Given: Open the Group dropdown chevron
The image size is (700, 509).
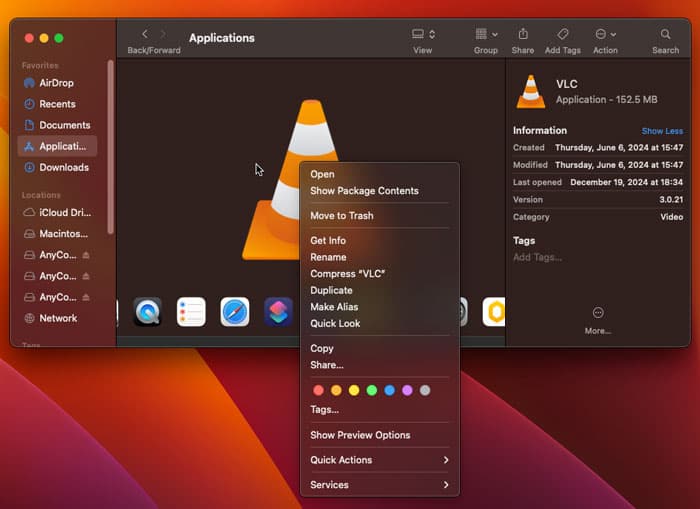Looking at the screenshot, I should click(495, 34).
